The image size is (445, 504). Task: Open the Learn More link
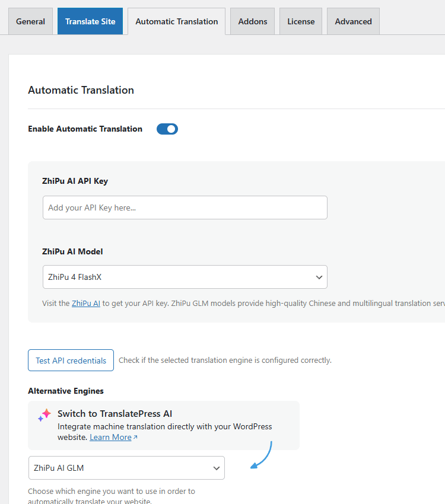(110, 437)
